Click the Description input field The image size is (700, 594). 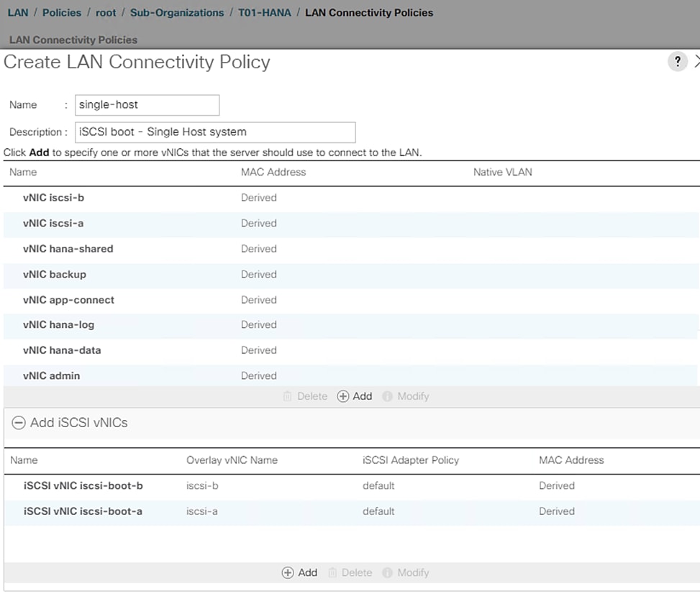(x=215, y=132)
